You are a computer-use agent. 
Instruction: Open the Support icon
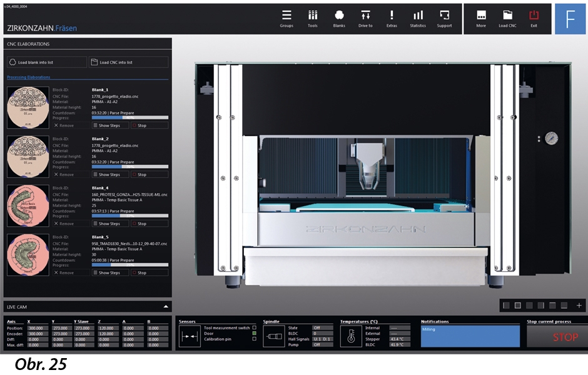coord(444,18)
